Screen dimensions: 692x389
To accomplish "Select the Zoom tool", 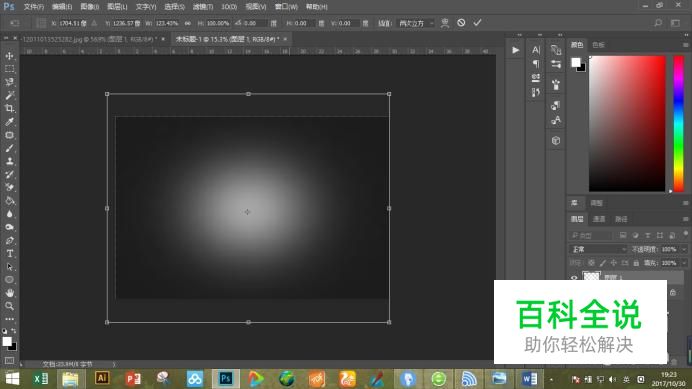I will pyautogui.click(x=9, y=306).
